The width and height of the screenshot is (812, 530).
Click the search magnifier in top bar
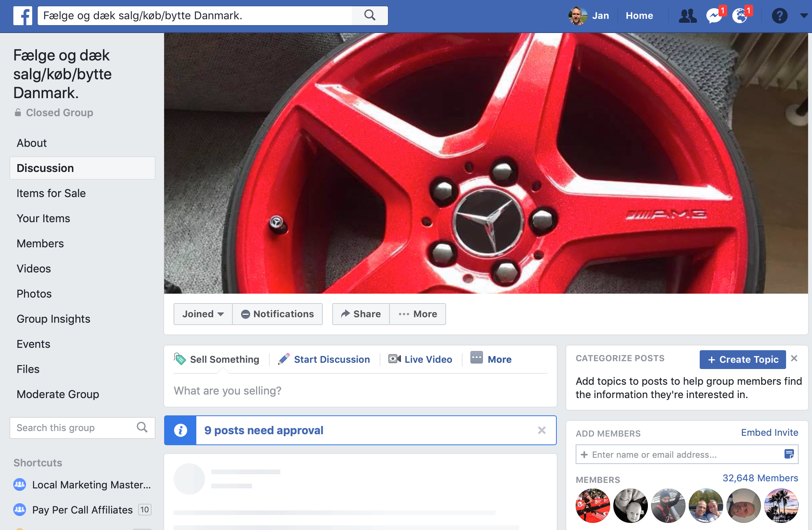[x=369, y=16]
